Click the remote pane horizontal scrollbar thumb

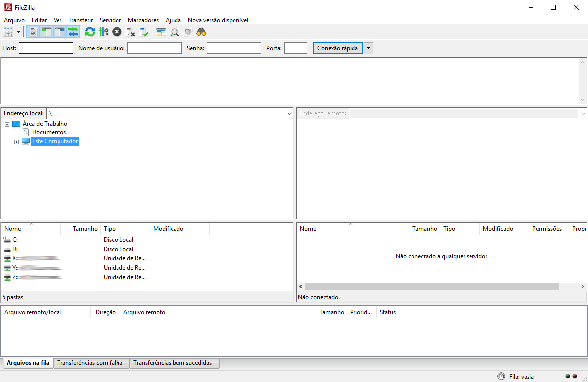pyautogui.click(x=432, y=286)
